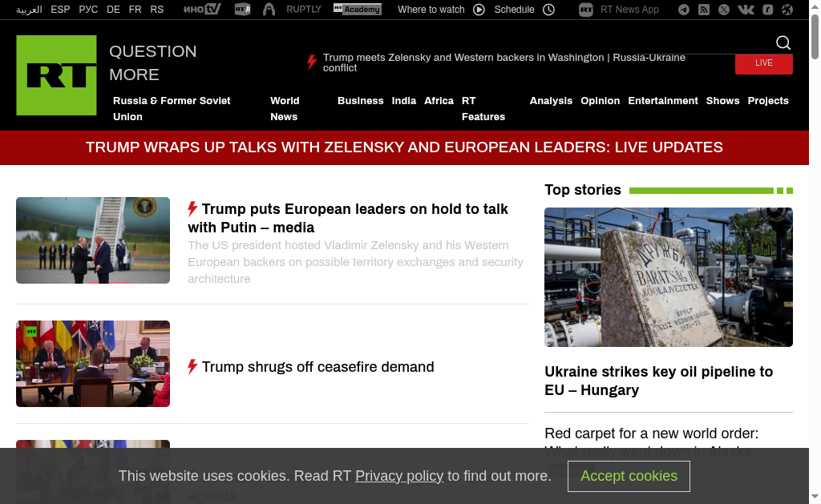821x504 pixels.
Task: Click the Where to watch play icon
Action: (x=479, y=10)
